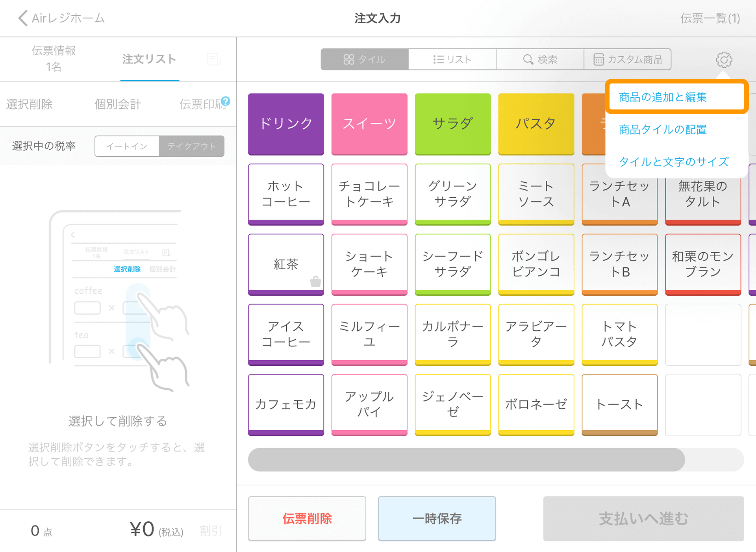Viewport: 756px width, 552px height.
Task: Add カフェモカ to the order
Action: [286, 404]
